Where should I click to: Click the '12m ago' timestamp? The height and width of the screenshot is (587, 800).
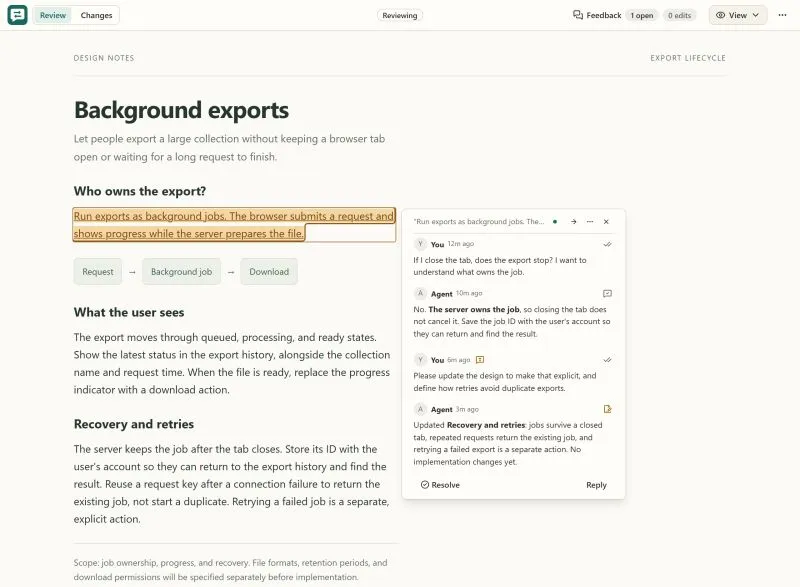point(461,244)
